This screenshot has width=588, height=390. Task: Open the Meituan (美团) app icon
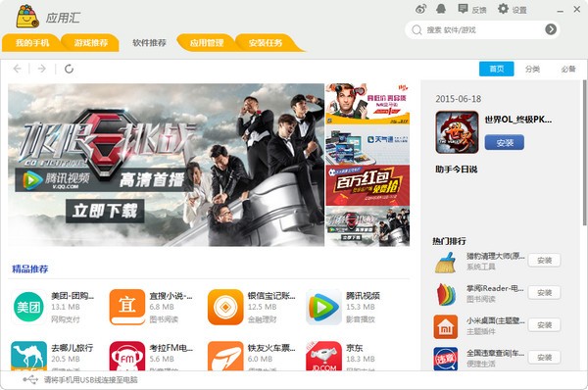[28, 307]
